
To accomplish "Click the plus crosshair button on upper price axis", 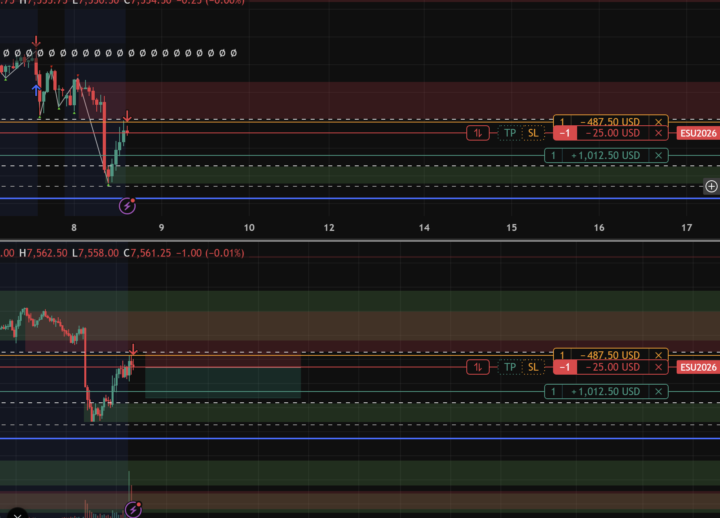I will (711, 186).
